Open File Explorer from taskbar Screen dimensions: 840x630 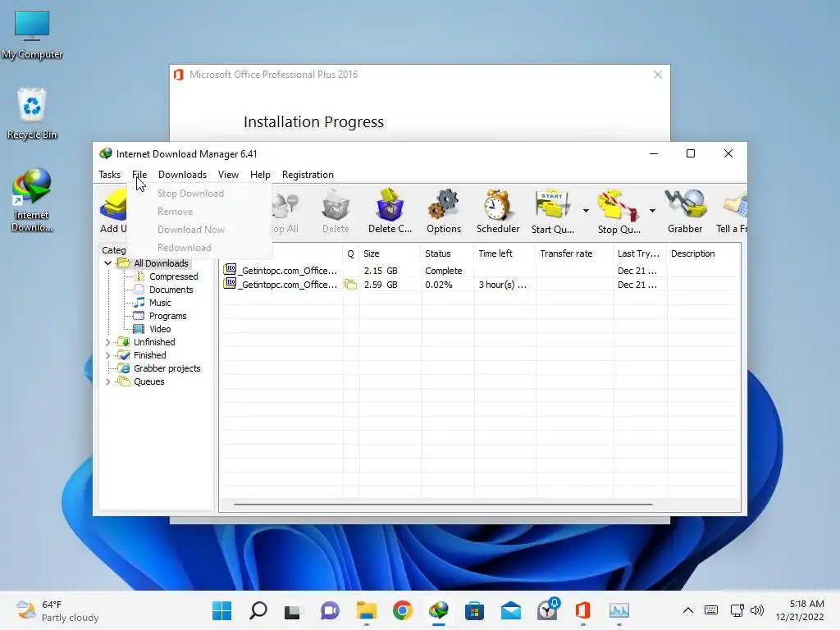tap(367, 610)
